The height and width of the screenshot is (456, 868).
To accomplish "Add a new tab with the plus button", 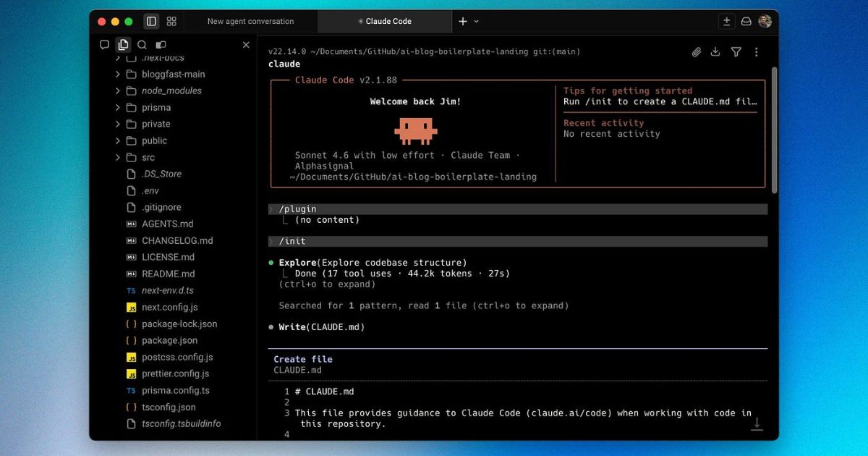I will [463, 22].
